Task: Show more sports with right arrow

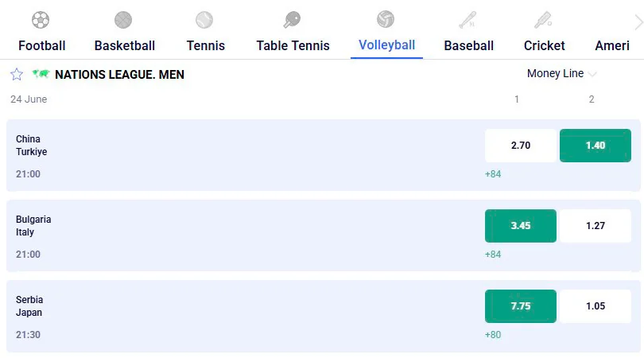Action: [638, 22]
